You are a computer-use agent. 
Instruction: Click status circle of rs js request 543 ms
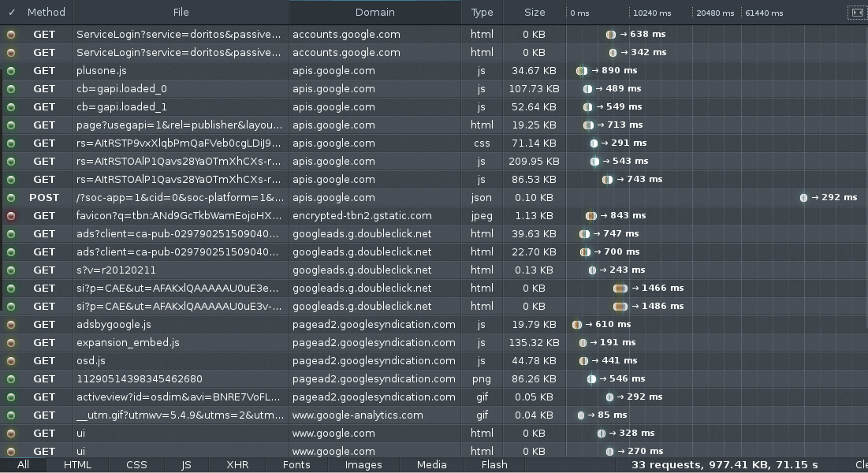[x=11, y=161]
